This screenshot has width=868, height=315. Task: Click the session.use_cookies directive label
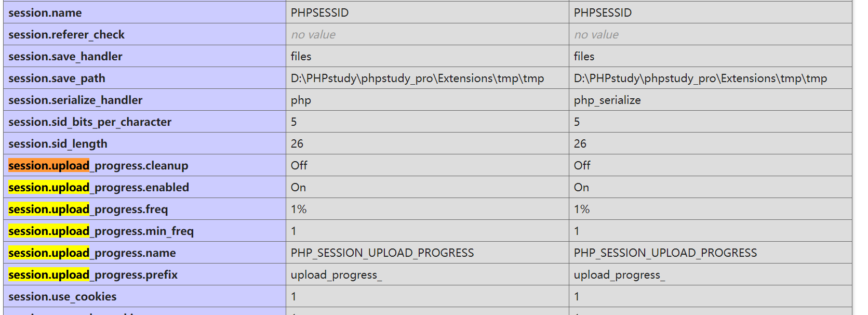pos(62,296)
